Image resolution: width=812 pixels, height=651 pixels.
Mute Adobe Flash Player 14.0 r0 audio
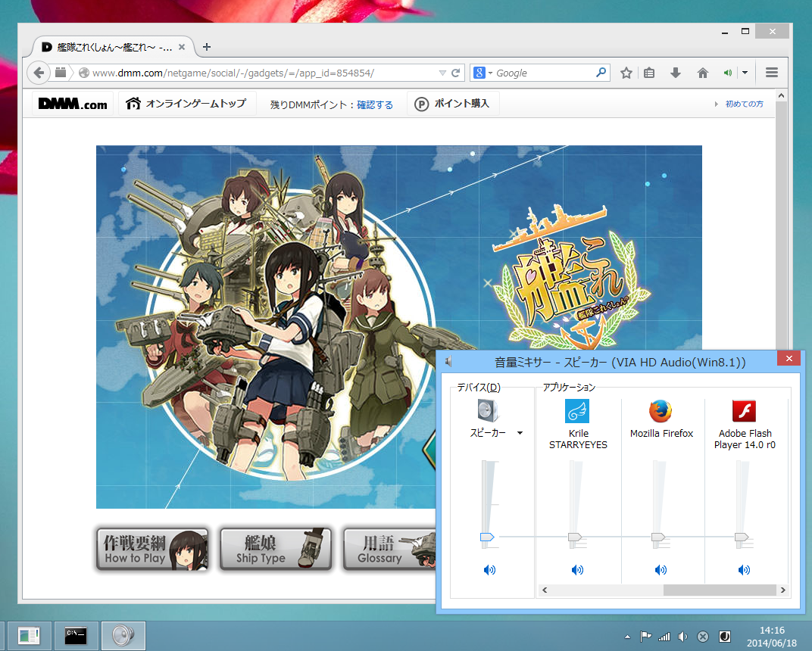point(744,569)
